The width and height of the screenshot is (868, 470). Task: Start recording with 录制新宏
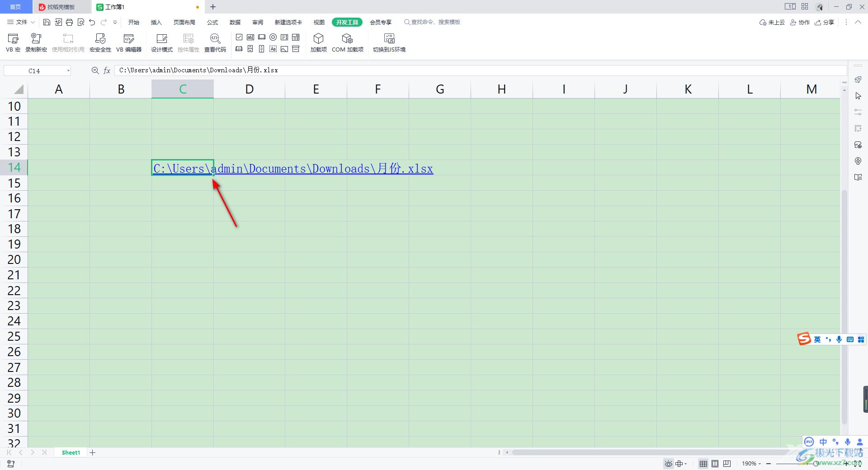pos(36,43)
